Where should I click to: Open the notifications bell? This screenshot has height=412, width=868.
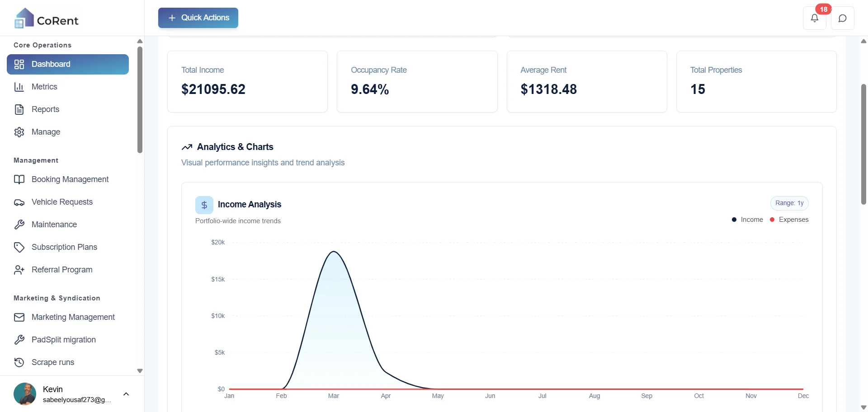815,18
